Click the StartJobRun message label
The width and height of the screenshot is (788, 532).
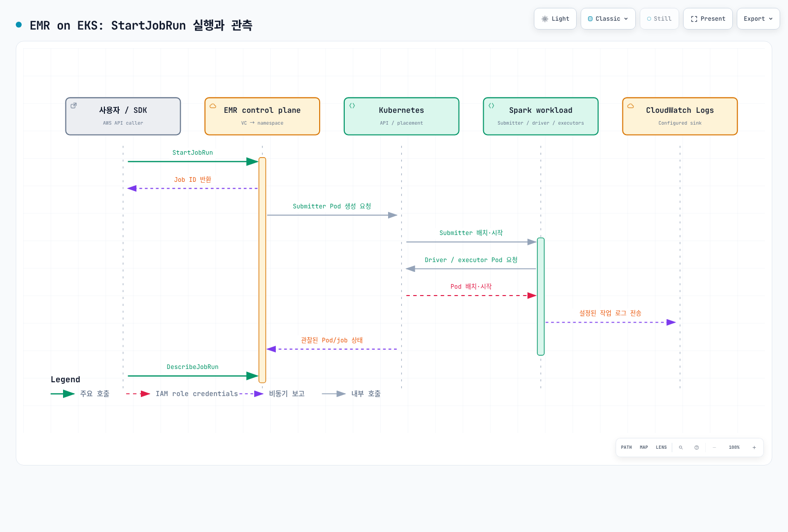pos(193,153)
